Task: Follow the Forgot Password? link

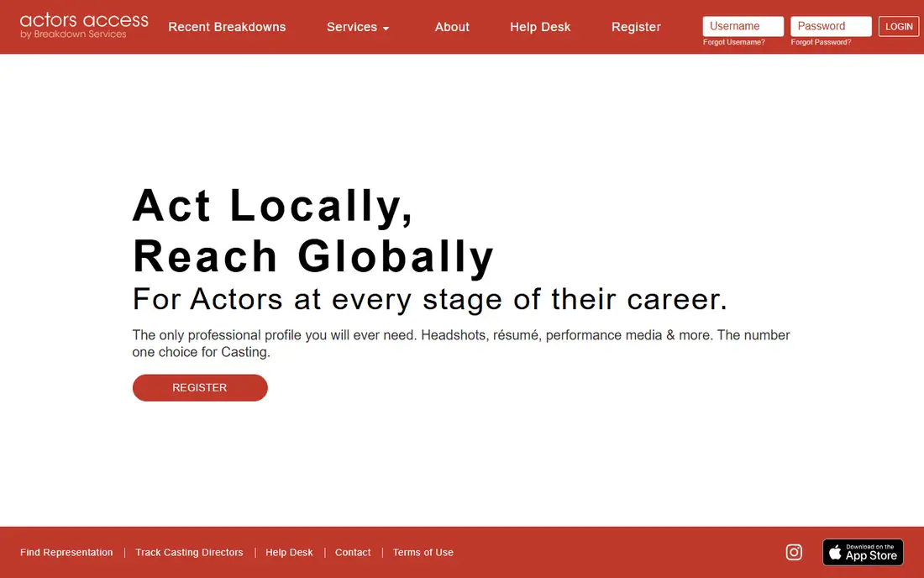Action: pos(821,42)
